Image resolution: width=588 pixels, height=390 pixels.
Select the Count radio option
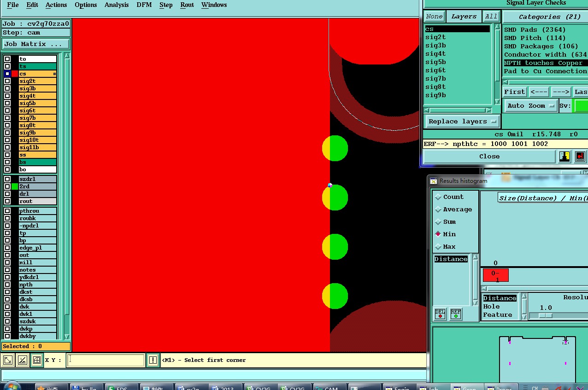point(438,197)
